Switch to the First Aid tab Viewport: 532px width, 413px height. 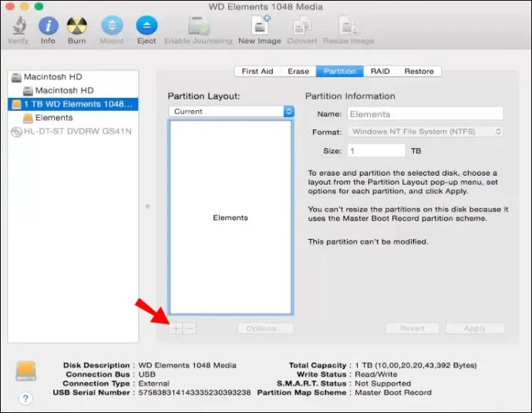(x=258, y=72)
